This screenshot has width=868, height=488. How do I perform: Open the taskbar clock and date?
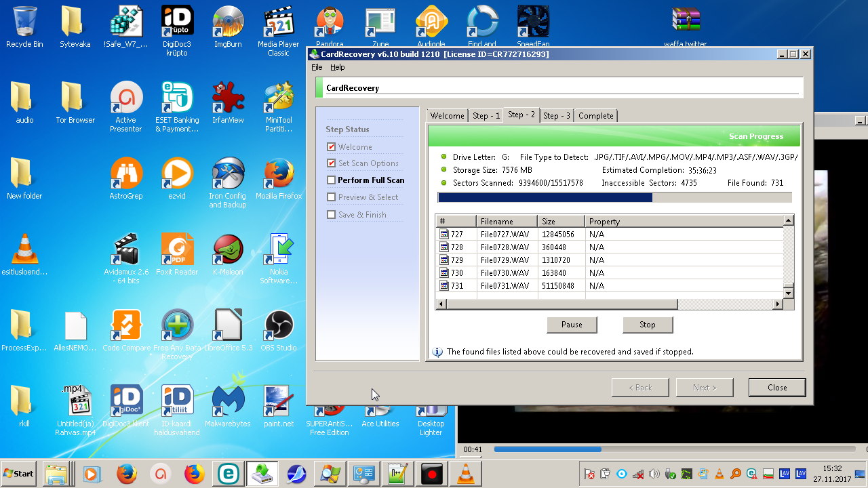tap(832, 473)
